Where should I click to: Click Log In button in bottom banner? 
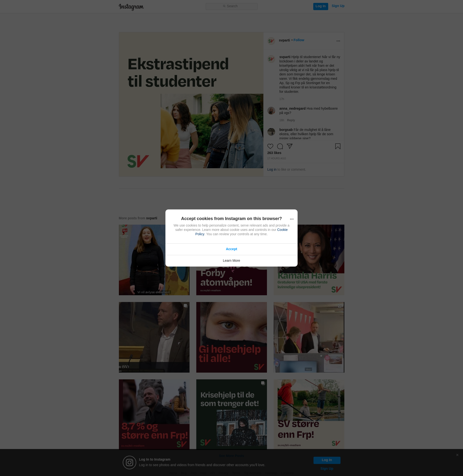click(327, 460)
